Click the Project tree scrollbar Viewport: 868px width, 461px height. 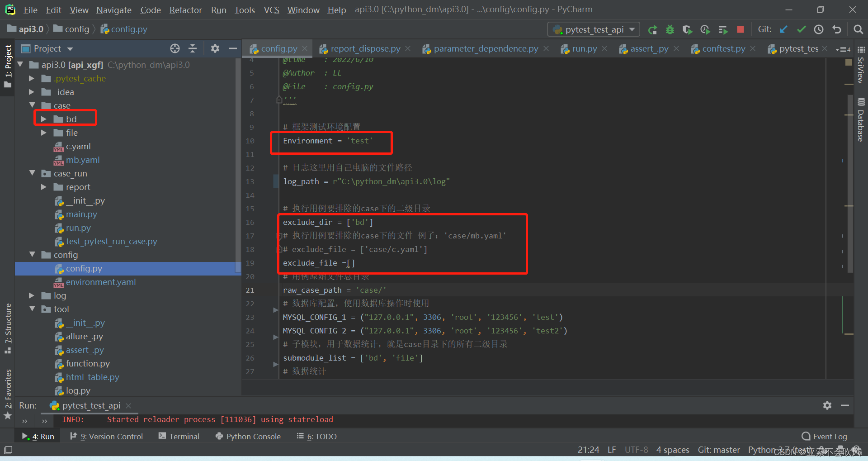coord(238,165)
